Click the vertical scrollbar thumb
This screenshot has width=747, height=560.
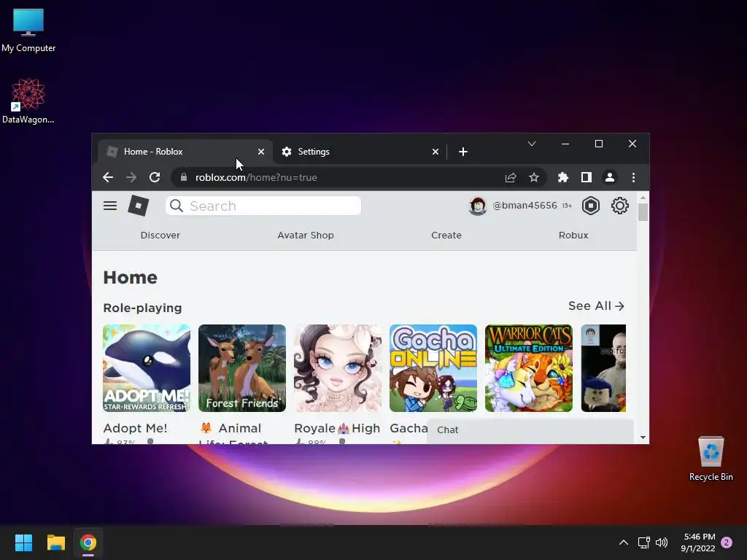643,212
